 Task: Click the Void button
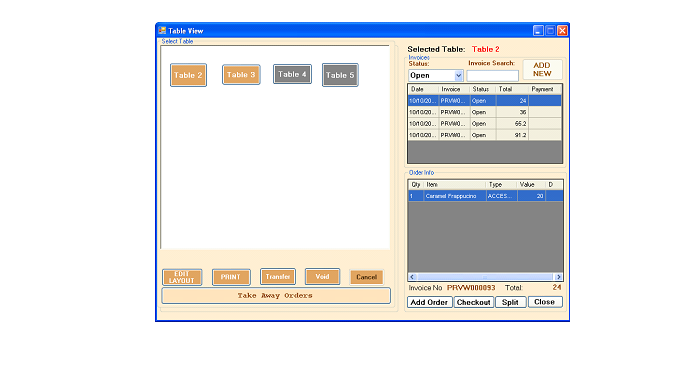(x=322, y=276)
